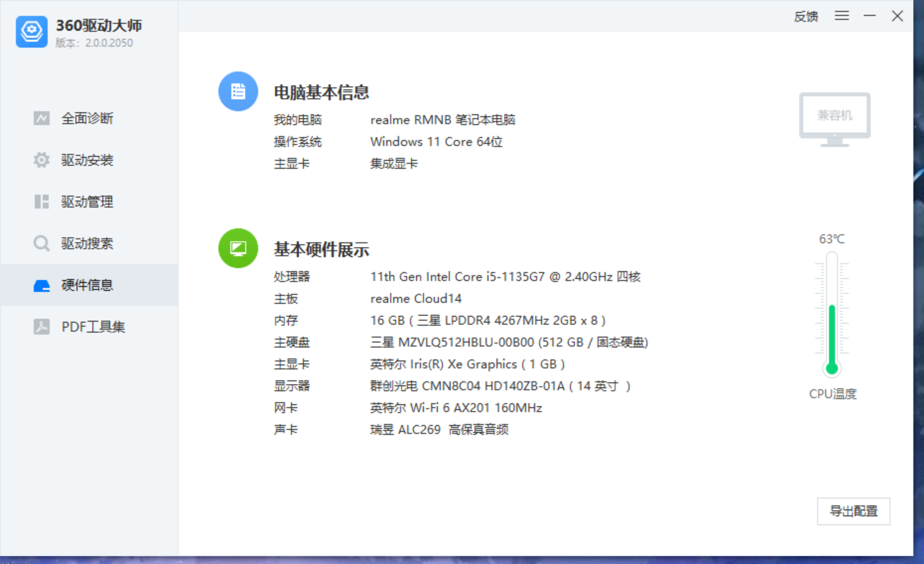
Task: Click the 声卡 label
Action: pos(286,430)
